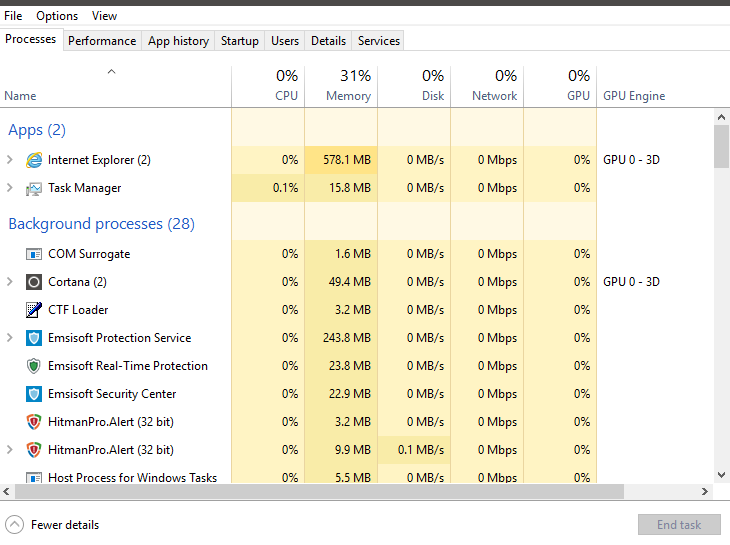The image size is (730, 545).
Task: Click the Task Manager process icon
Action: click(x=34, y=188)
